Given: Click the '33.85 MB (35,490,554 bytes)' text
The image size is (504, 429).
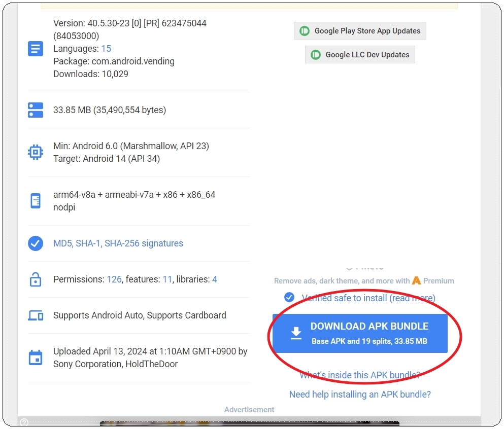Looking at the screenshot, I should [x=110, y=110].
